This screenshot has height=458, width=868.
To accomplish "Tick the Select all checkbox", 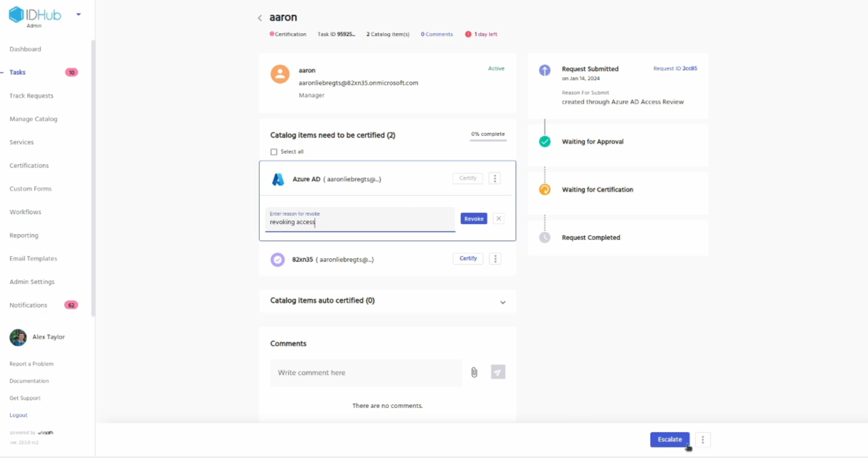I will (274, 152).
